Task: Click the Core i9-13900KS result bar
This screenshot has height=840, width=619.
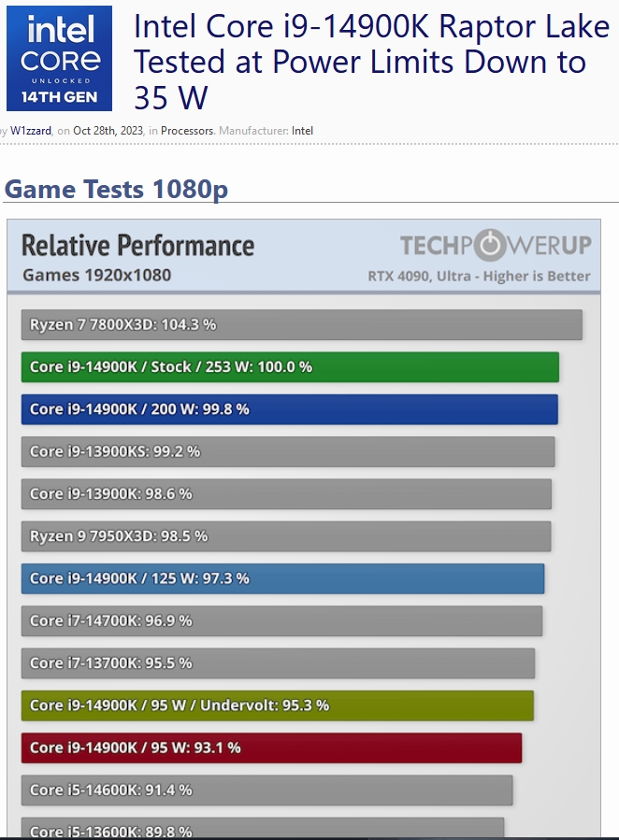Action: [288, 451]
